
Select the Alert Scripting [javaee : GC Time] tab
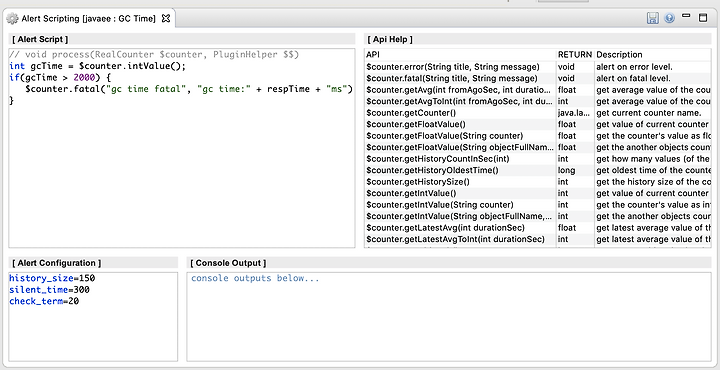89,19
